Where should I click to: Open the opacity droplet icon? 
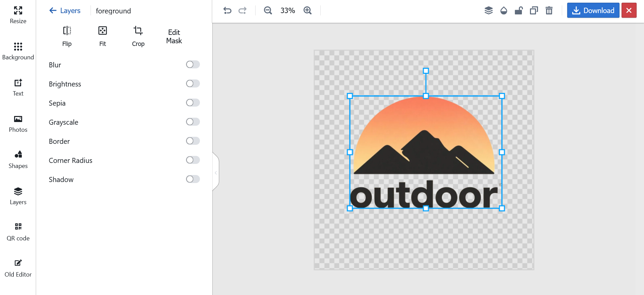click(503, 11)
